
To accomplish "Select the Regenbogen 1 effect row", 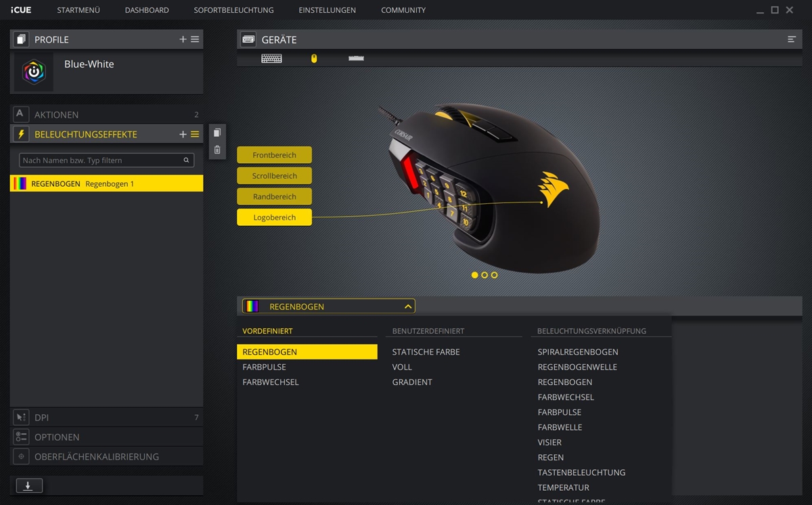I will coord(106,183).
